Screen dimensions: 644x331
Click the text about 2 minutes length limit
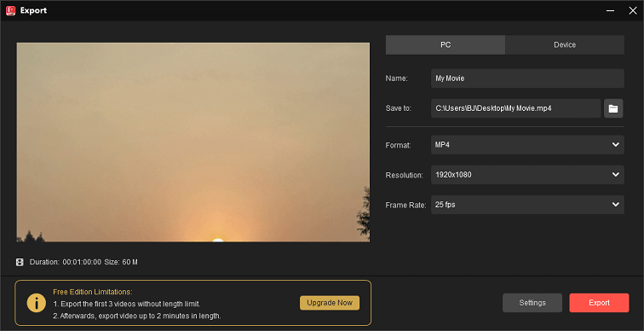(137, 316)
